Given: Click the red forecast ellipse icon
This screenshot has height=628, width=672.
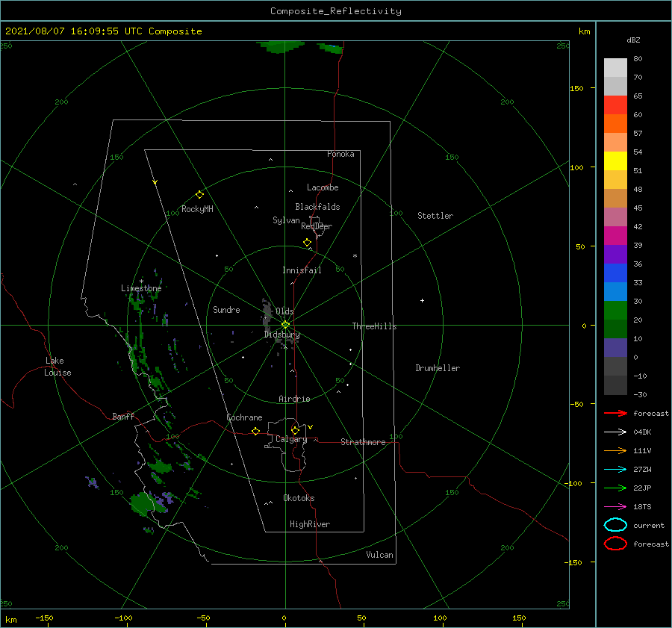Looking at the screenshot, I should point(615,544).
